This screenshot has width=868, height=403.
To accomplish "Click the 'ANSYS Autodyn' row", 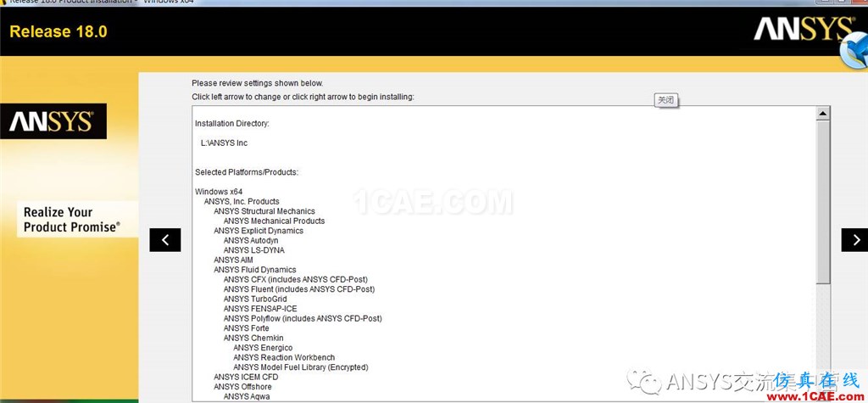I will pos(251,241).
